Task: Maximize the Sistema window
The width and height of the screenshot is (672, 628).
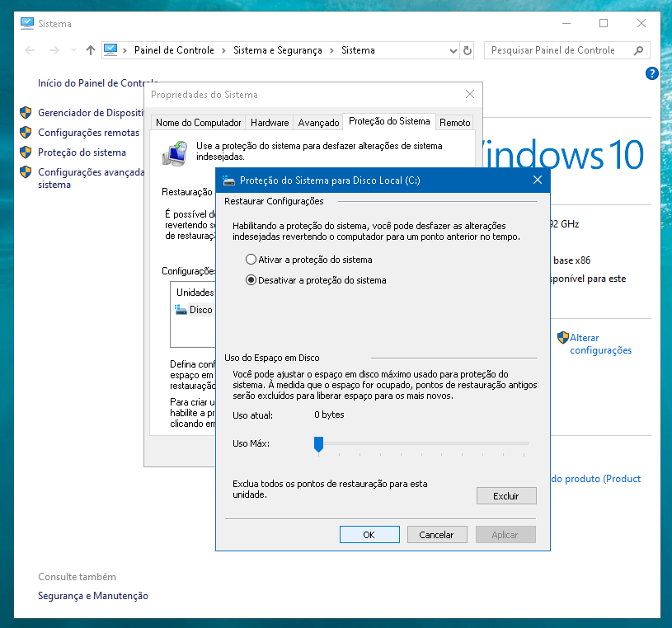Action: click(604, 23)
